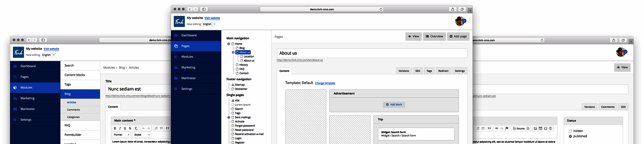Select the published status radio button
This screenshot has height=144, width=644.
570,136
